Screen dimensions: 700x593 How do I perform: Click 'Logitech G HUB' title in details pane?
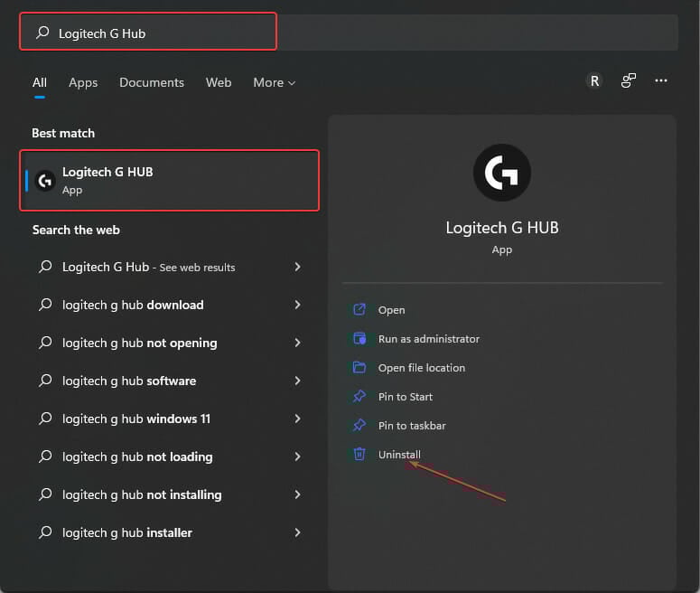click(502, 228)
